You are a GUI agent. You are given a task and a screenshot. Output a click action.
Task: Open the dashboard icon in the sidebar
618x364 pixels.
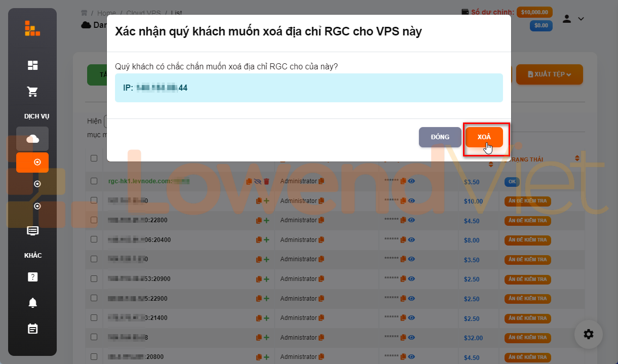(x=32, y=65)
